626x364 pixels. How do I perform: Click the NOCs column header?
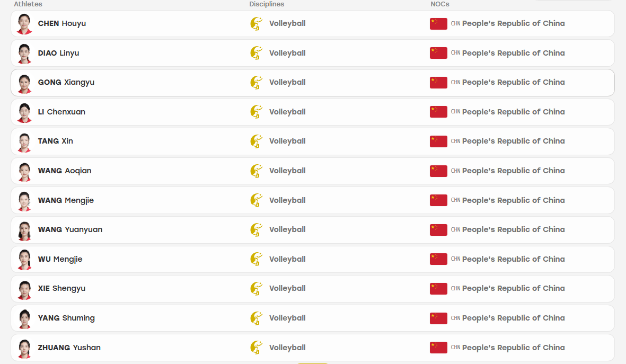click(440, 4)
